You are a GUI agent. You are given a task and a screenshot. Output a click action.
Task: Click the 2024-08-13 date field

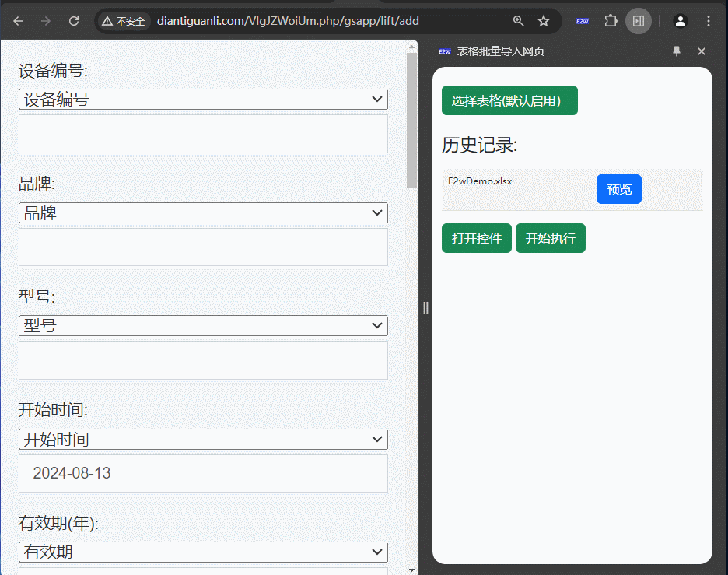(203, 473)
